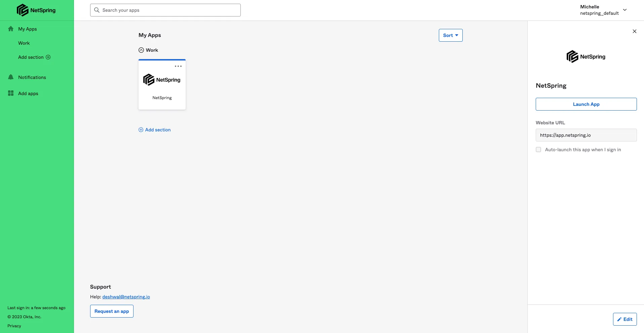
Task: Click the My Apps home icon
Action: click(11, 29)
